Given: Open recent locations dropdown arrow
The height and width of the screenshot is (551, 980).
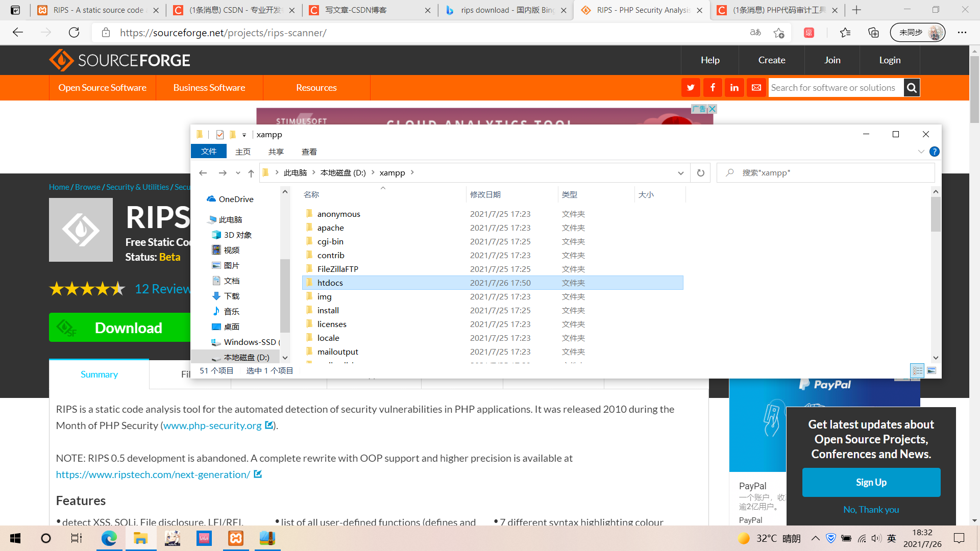Looking at the screenshot, I should click(x=238, y=173).
